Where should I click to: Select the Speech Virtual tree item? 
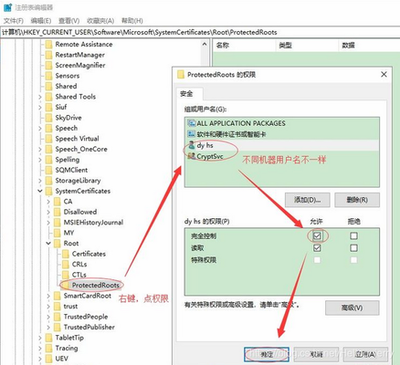(x=77, y=139)
